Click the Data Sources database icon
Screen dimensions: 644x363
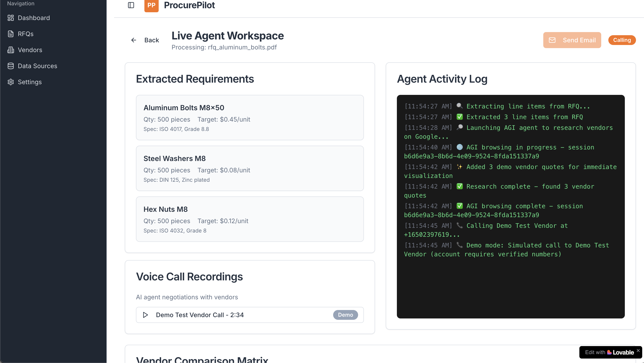10,66
